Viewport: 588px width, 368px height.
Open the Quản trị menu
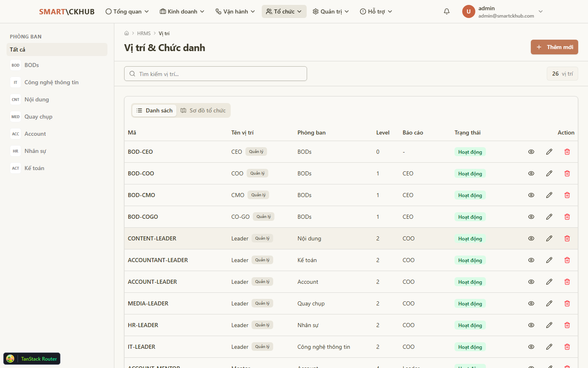pyautogui.click(x=331, y=11)
